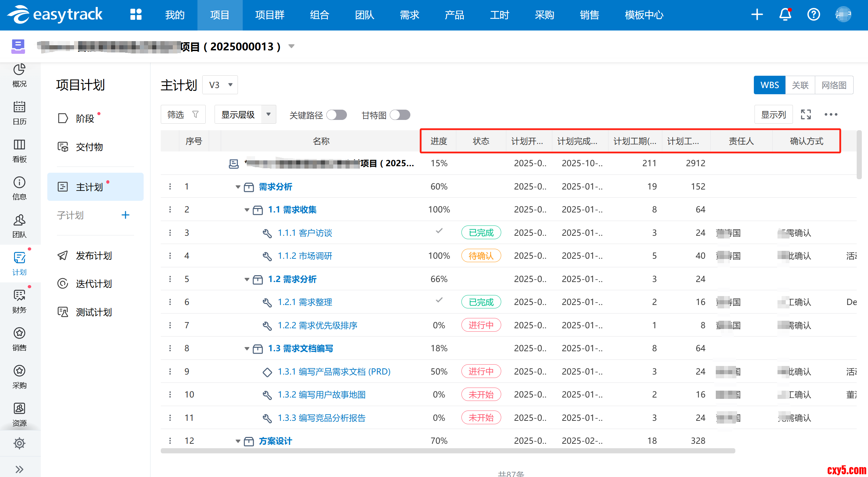The width and height of the screenshot is (868, 477).
Task: Open the 模板中心 top menu
Action: pyautogui.click(x=644, y=15)
